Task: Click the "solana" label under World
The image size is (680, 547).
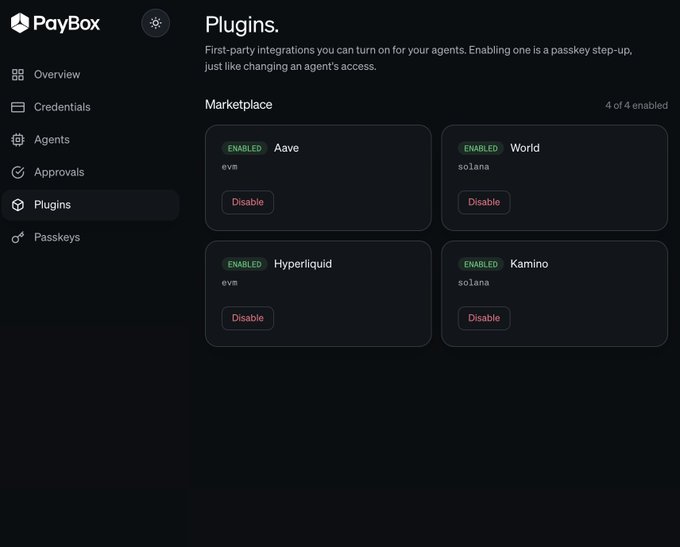Action: tap(474, 167)
